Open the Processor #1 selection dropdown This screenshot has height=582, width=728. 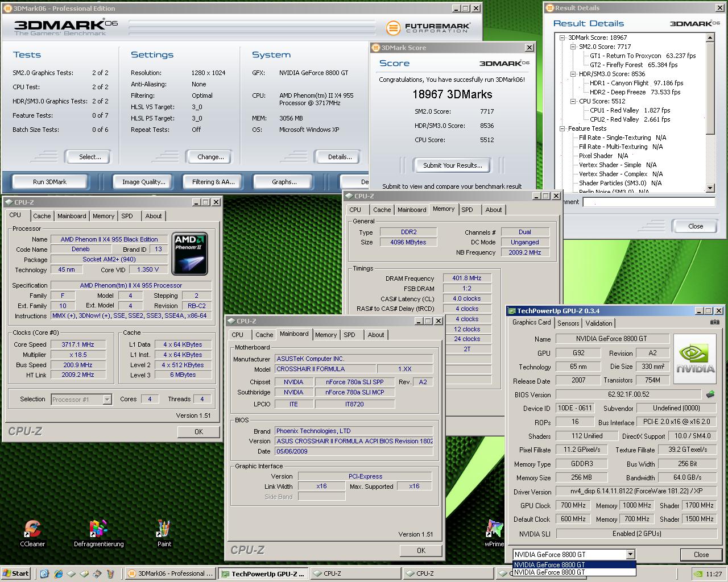click(107, 400)
